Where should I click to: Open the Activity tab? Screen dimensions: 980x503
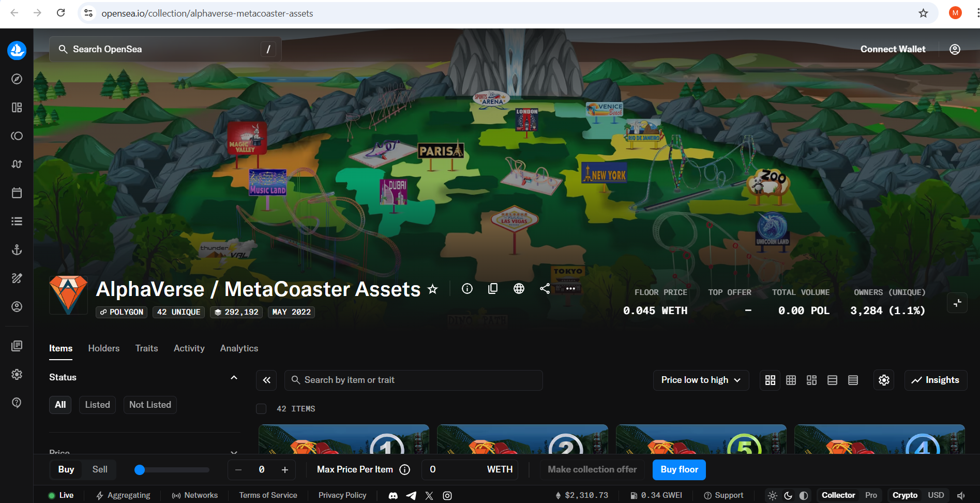[189, 348]
